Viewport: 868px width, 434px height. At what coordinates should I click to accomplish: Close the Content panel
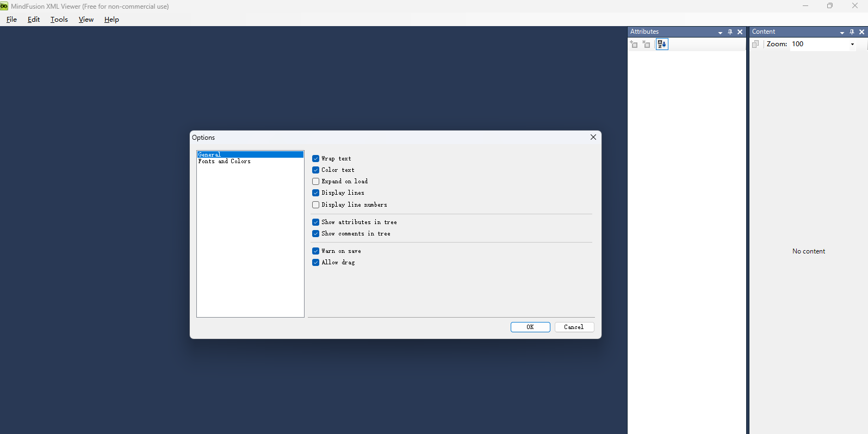[x=861, y=32]
